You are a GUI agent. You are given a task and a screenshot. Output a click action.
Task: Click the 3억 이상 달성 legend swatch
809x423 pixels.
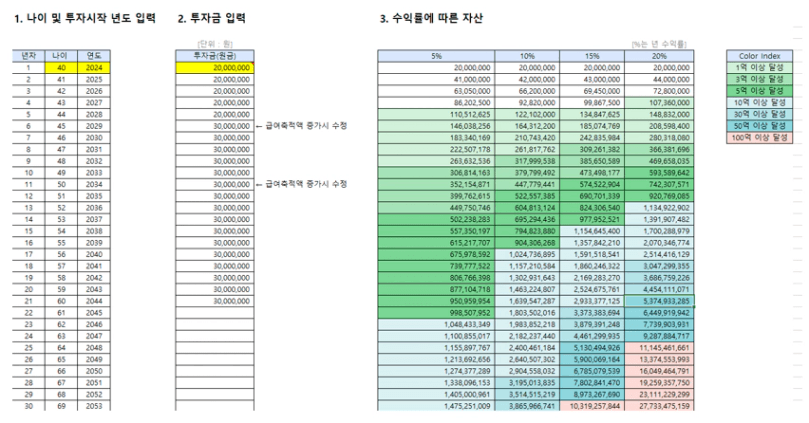(759, 79)
